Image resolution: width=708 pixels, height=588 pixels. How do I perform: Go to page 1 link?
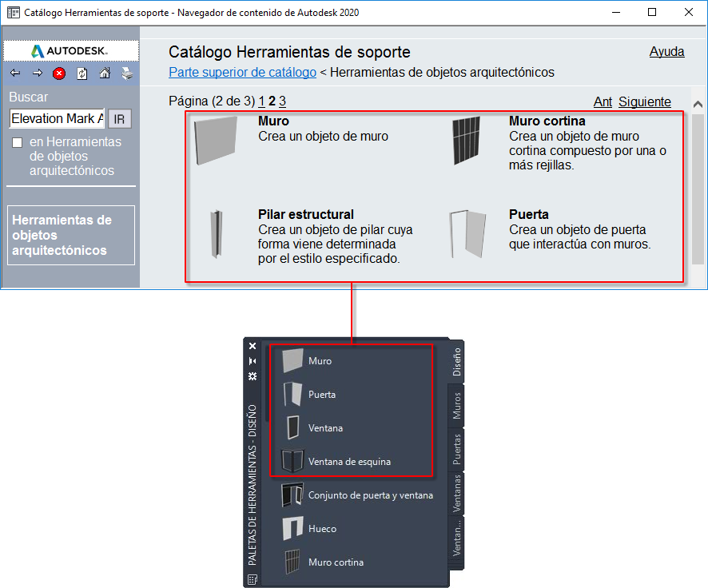pos(261,101)
